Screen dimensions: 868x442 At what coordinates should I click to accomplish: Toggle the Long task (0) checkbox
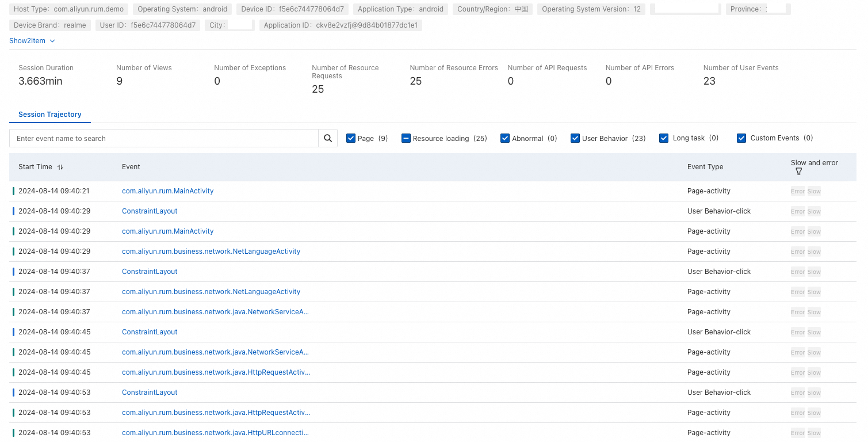[664, 138]
